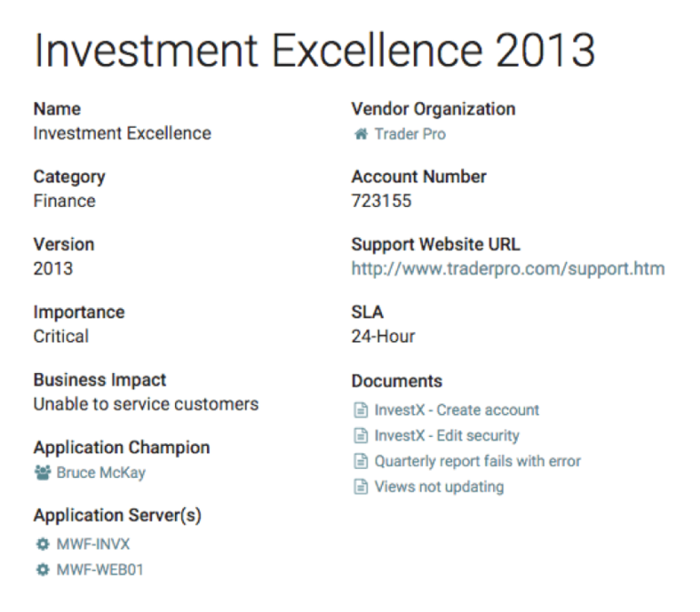This screenshot has width=700, height=612.
Task: Open the InvestX - Edit security document
Action: click(x=447, y=436)
